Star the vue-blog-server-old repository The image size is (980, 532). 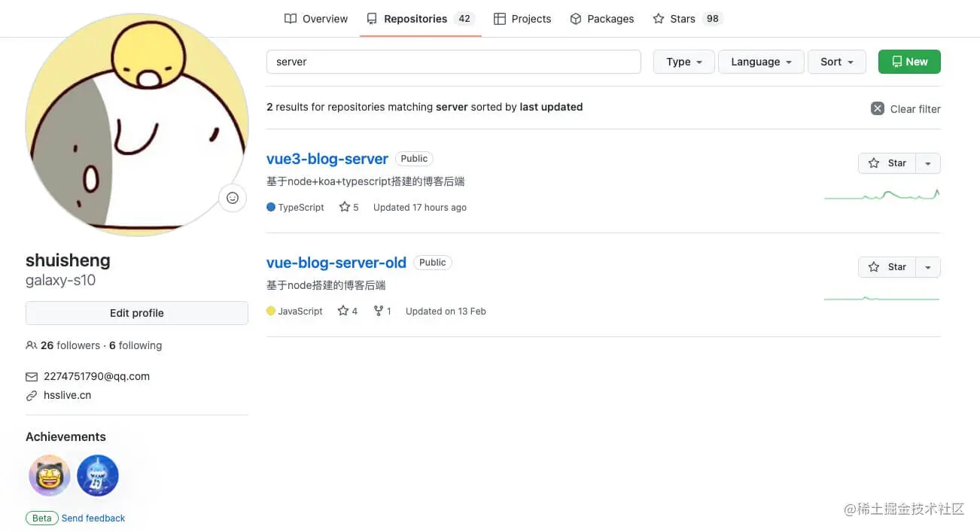tap(887, 267)
